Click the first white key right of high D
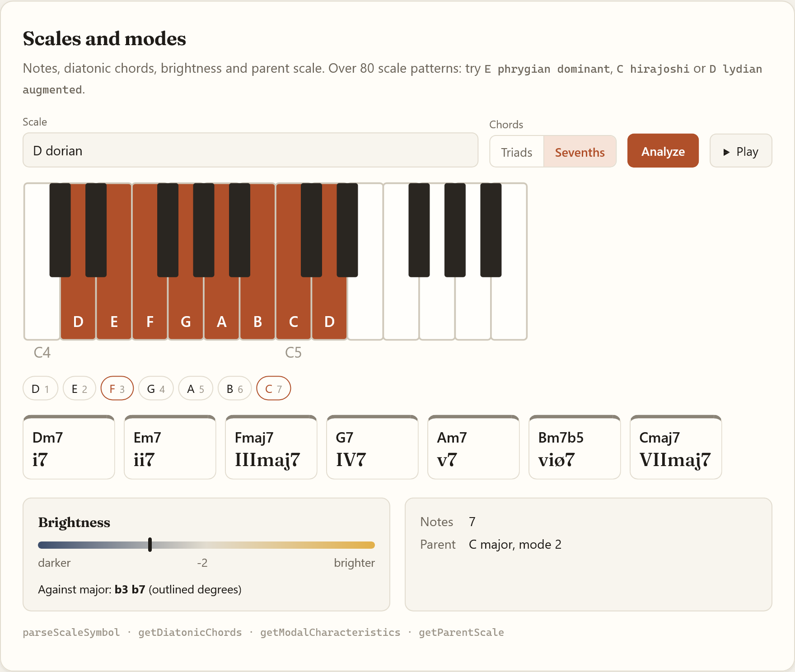 [365, 309]
